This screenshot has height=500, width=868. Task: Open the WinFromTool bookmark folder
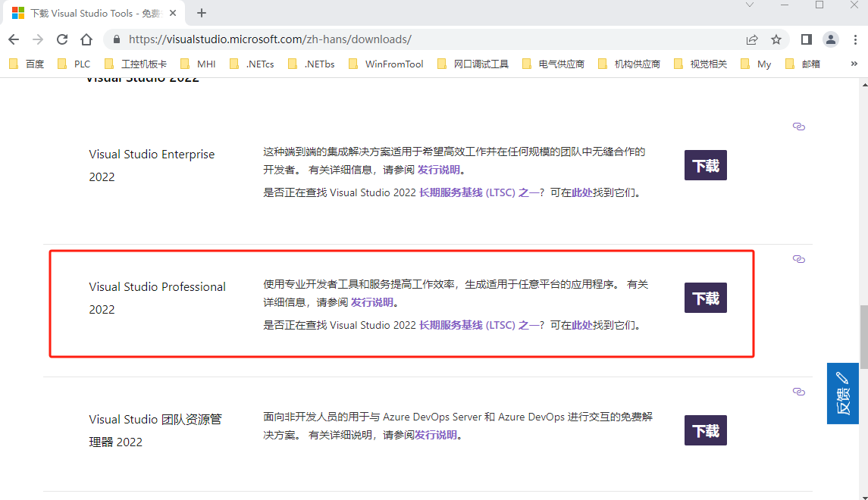(386, 64)
